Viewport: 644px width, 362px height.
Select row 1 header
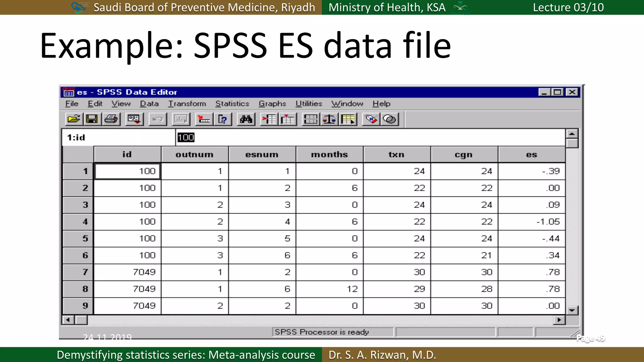pyautogui.click(x=78, y=171)
